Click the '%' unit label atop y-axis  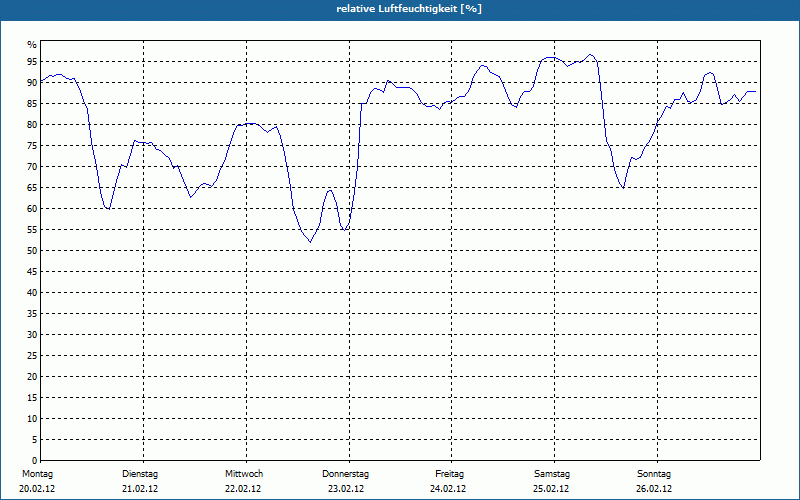click(32, 45)
